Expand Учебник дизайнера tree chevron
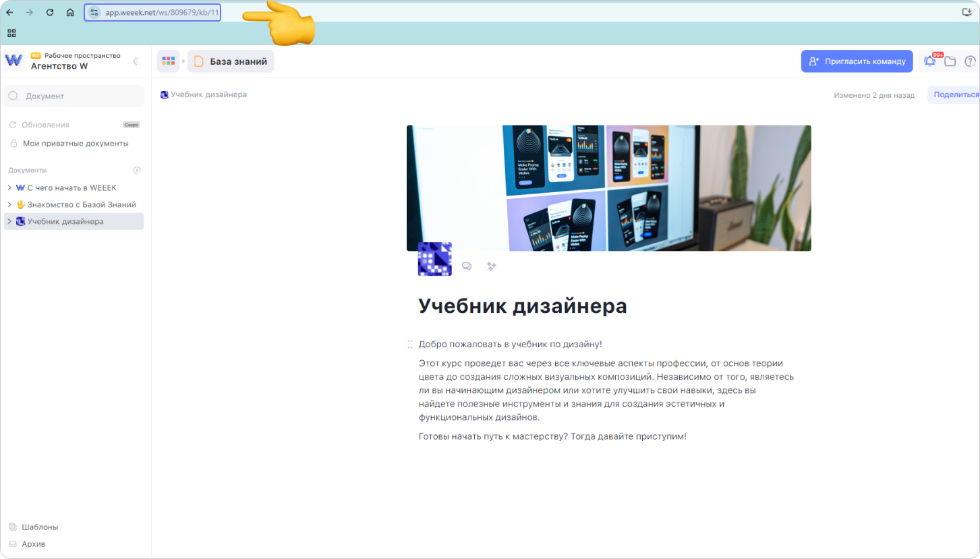 click(9, 221)
